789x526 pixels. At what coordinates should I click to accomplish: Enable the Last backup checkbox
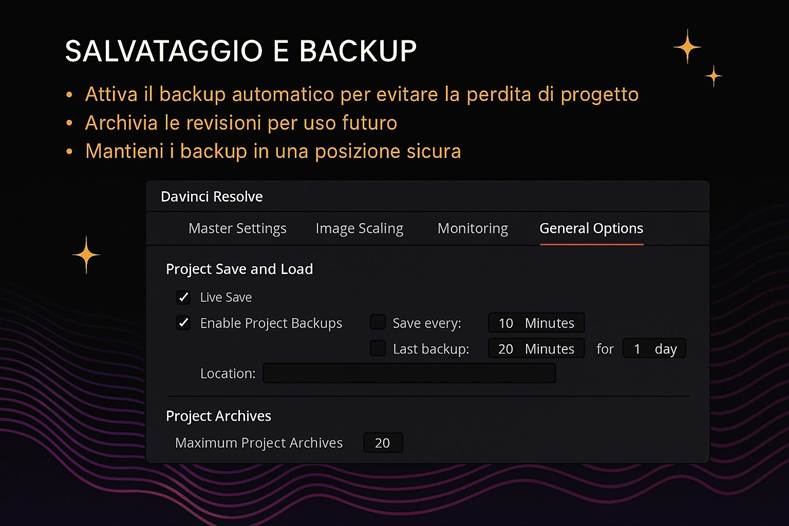click(x=378, y=348)
